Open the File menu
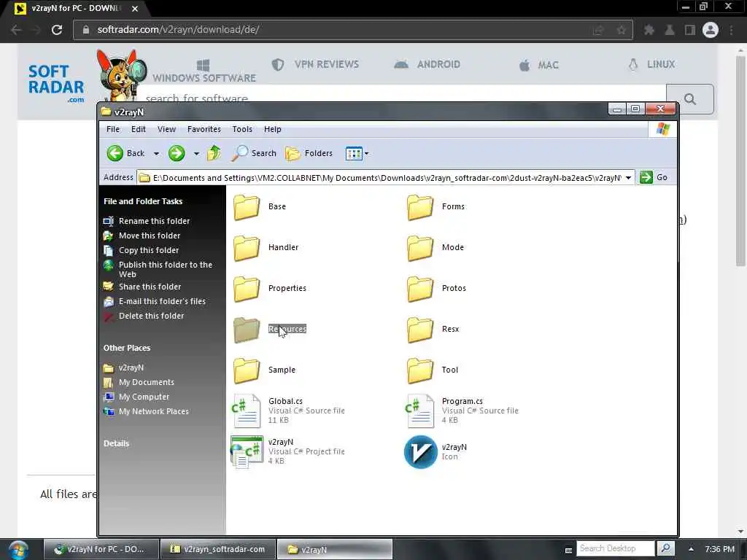This screenshot has width=747, height=560. point(113,129)
